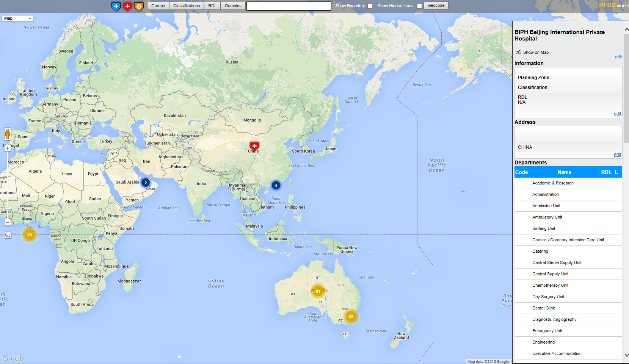
Task: Open the yellow cluster marker labeled 93 in Australia
Action: click(x=351, y=317)
